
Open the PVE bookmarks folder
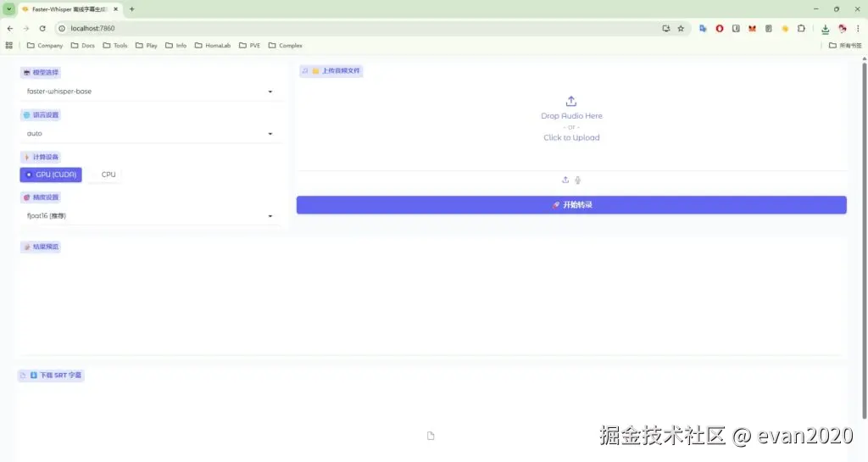(250, 46)
